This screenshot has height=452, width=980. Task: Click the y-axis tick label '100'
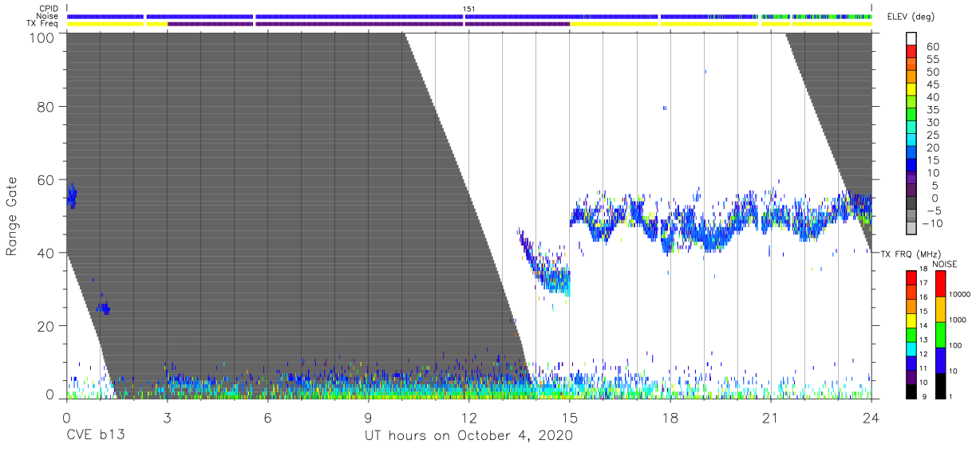(x=41, y=37)
